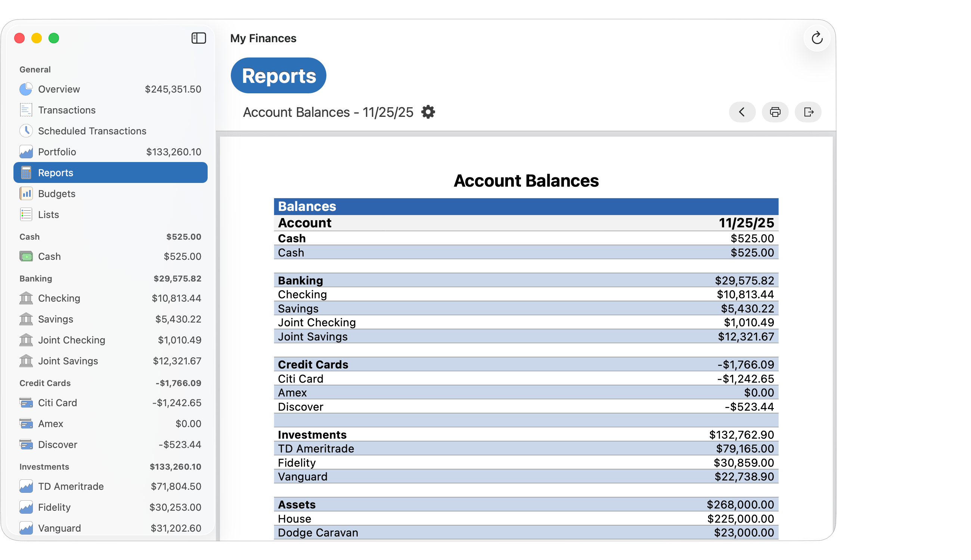Refresh the report view

click(x=817, y=38)
